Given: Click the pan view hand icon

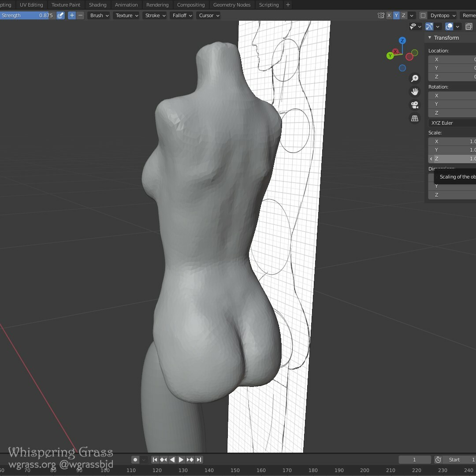Looking at the screenshot, I should pos(415,92).
